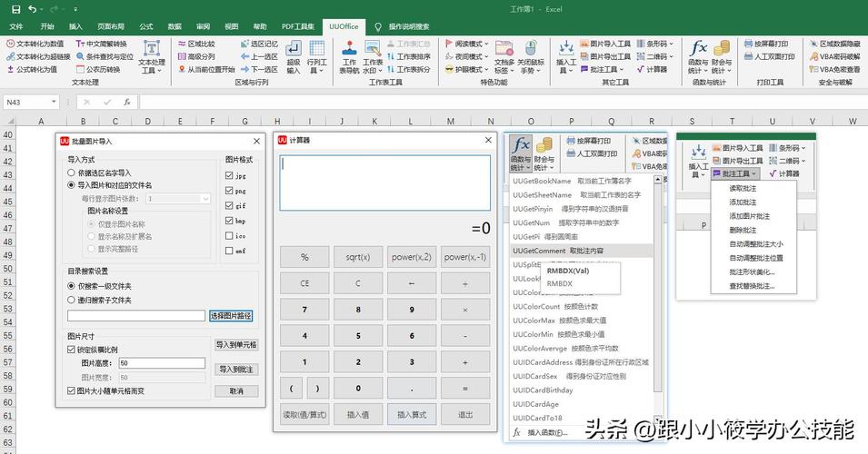Click the 插入算式 calculator button
Screen dimensions: 868x454
pyautogui.click(x=412, y=414)
